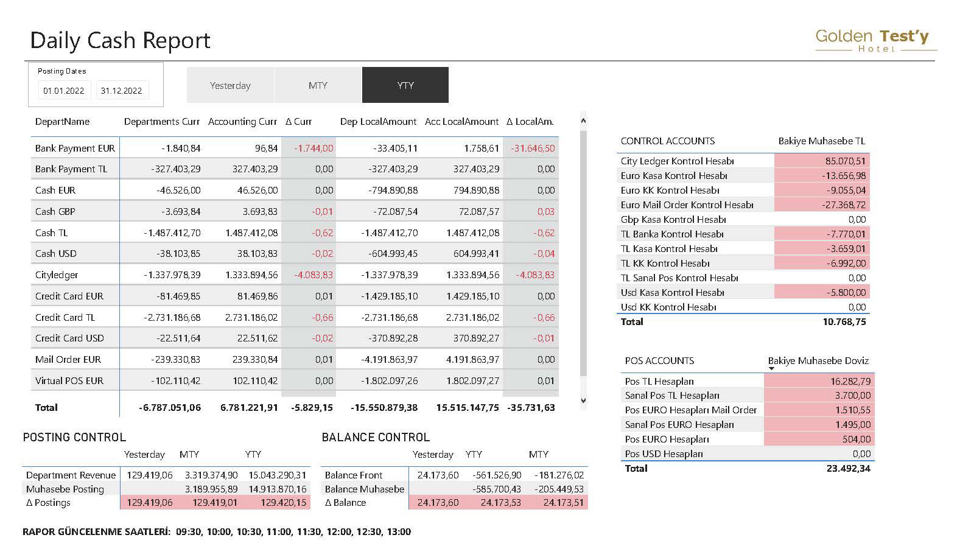Click Δ Balance MTY value 24.173,51

564,503
